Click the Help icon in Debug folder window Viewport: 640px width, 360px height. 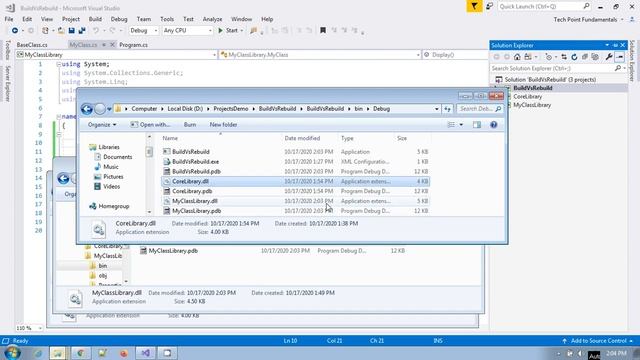[493, 125]
